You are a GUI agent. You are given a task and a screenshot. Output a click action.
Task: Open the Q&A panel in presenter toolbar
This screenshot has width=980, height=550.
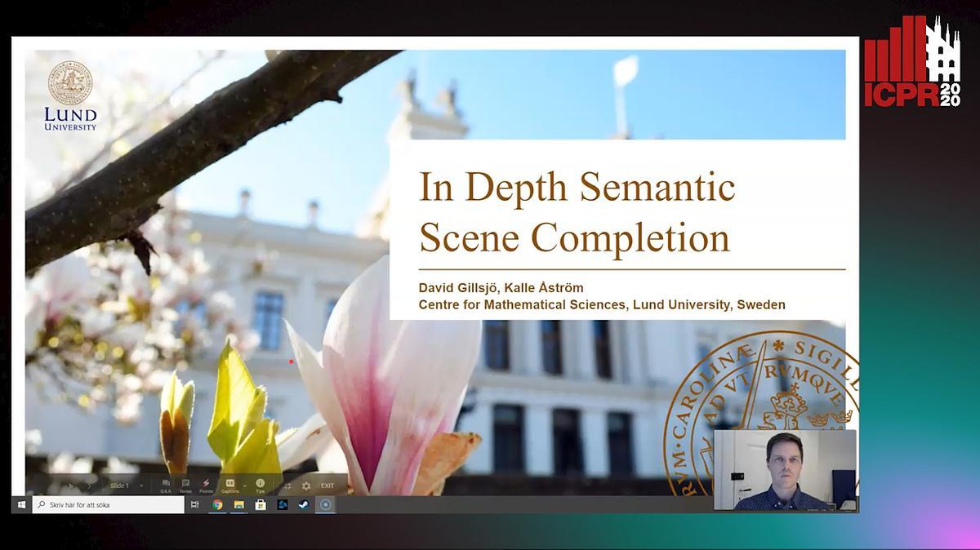(x=166, y=486)
